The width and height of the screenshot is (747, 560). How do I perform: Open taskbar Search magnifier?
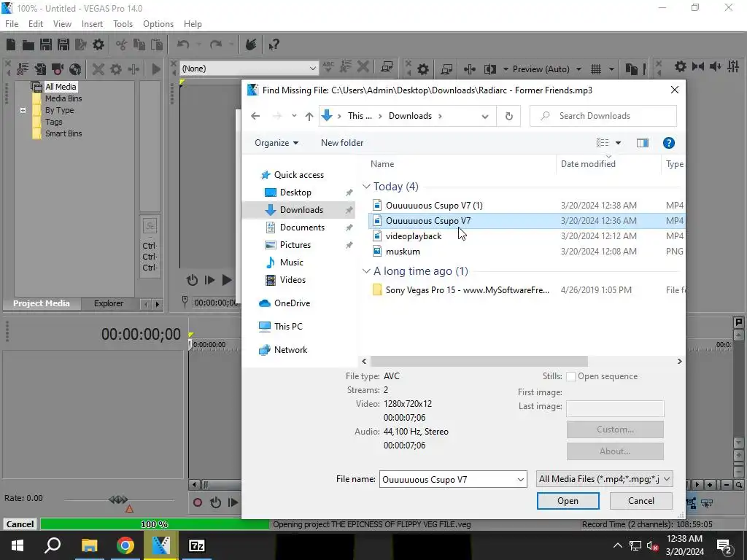pyautogui.click(x=53, y=545)
